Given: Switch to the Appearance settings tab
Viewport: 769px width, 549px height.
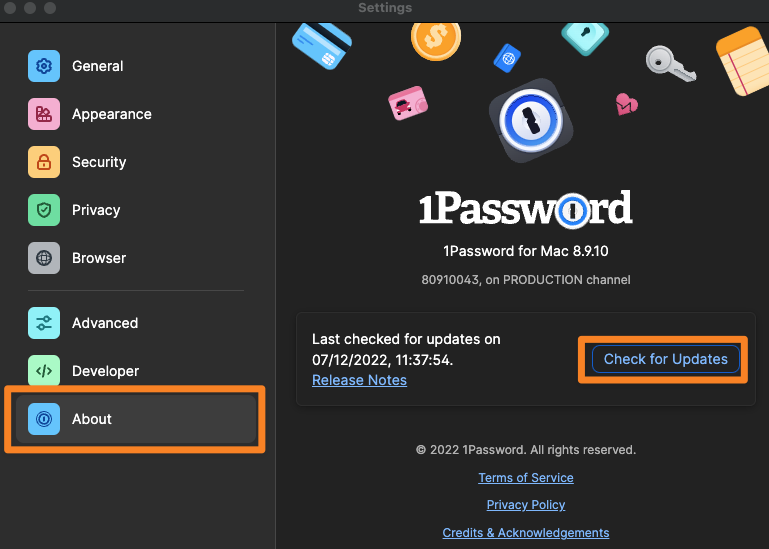Looking at the screenshot, I should click(112, 114).
